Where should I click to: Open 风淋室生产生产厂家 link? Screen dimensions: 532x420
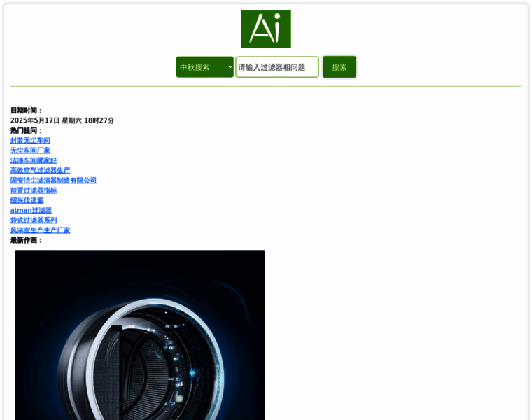[x=40, y=230]
